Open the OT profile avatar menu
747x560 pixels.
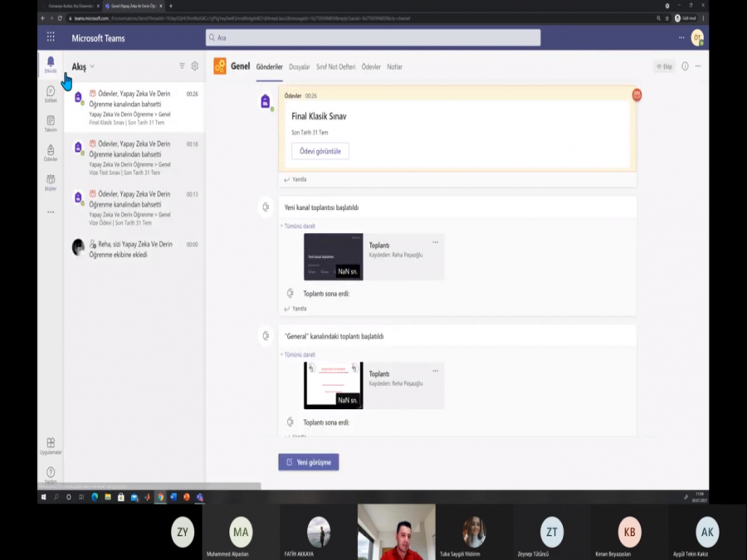pyautogui.click(x=697, y=37)
